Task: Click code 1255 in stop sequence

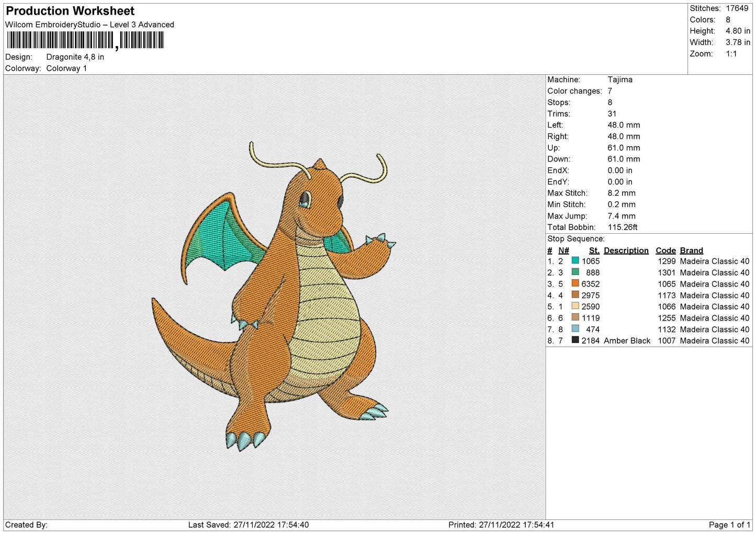Action: [667, 318]
